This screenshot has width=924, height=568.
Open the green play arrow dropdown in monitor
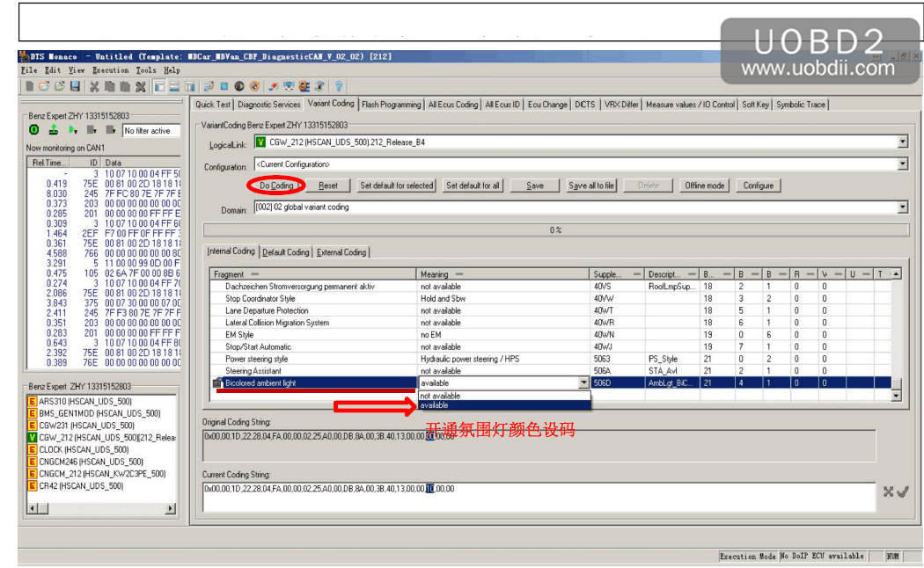[72, 130]
